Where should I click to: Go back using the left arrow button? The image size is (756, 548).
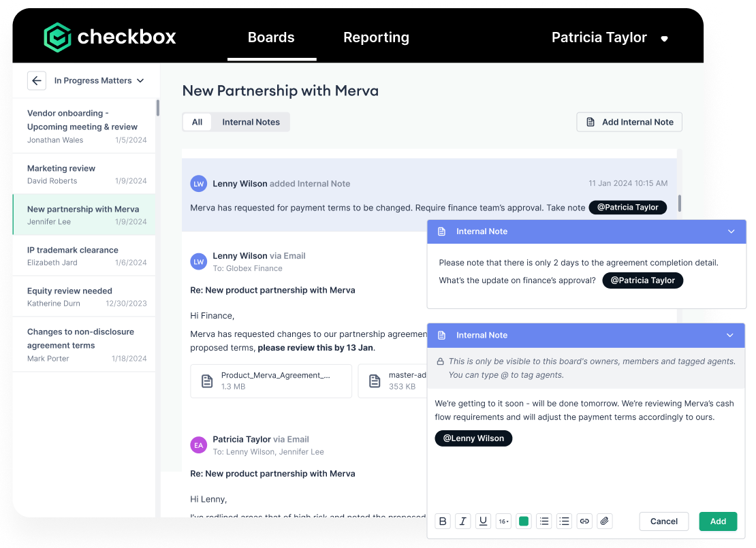[37, 80]
